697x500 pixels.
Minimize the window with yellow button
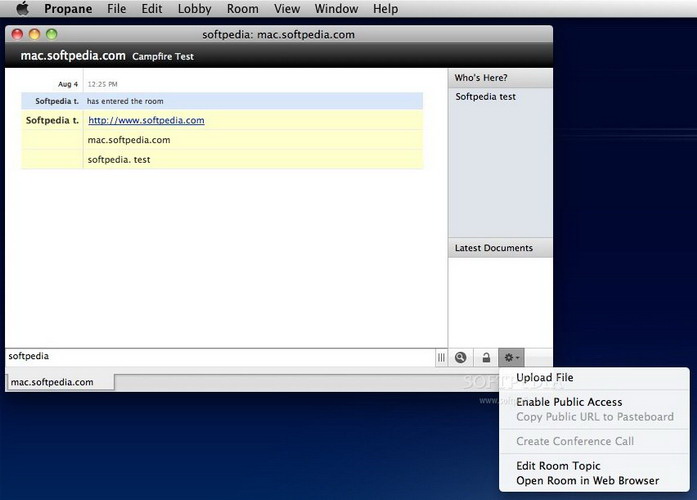coord(34,34)
